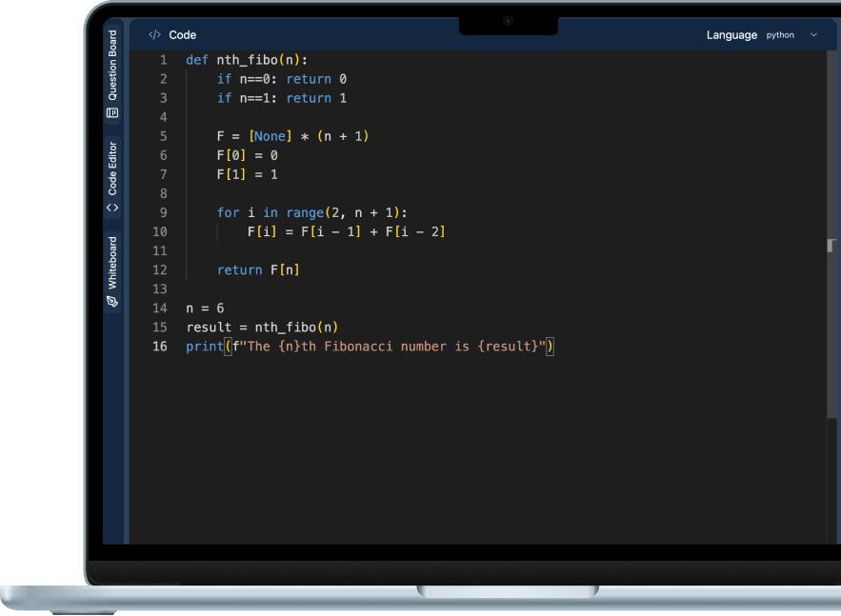Open the Whiteboard pen icon
Image resolution: width=841 pixels, height=616 pixels.
pyautogui.click(x=112, y=299)
